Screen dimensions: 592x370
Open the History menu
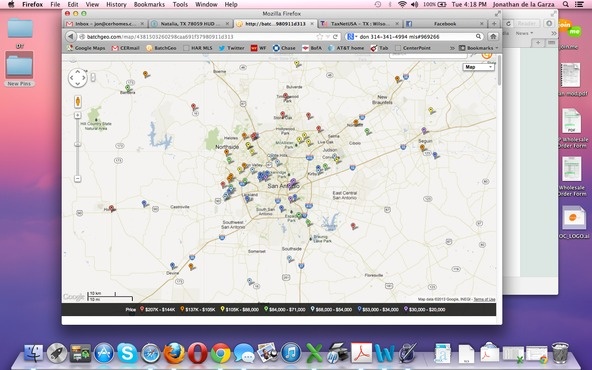pos(116,5)
